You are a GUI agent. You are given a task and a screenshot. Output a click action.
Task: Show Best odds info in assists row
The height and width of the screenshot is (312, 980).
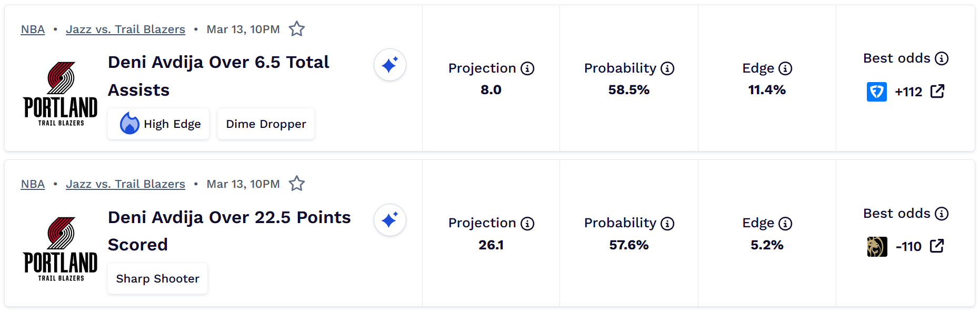pos(942,58)
